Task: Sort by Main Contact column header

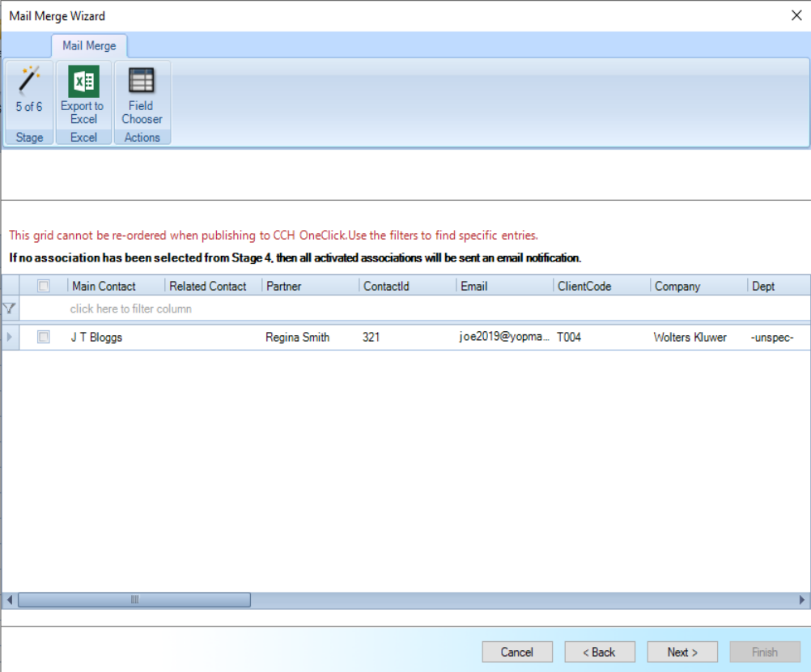Action: point(116,286)
